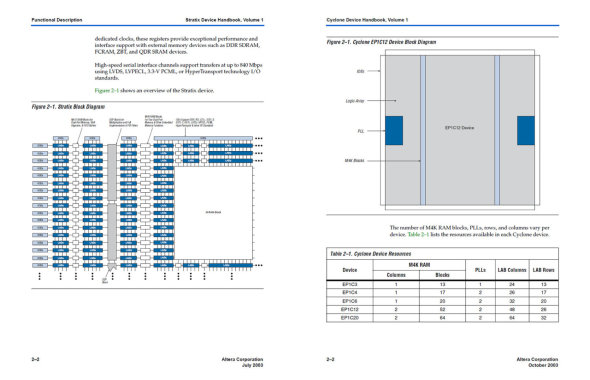Click the 'EP1C3' device cell
Image resolution: width=590 pixels, height=380 pixels.
pyautogui.click(x=350, y=284)
